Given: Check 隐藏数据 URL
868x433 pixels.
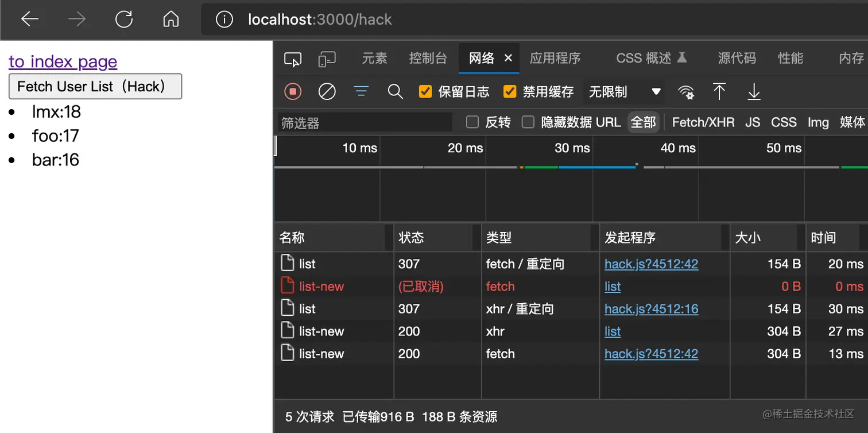Looking at the screenshot, I should tap(528, 122).
